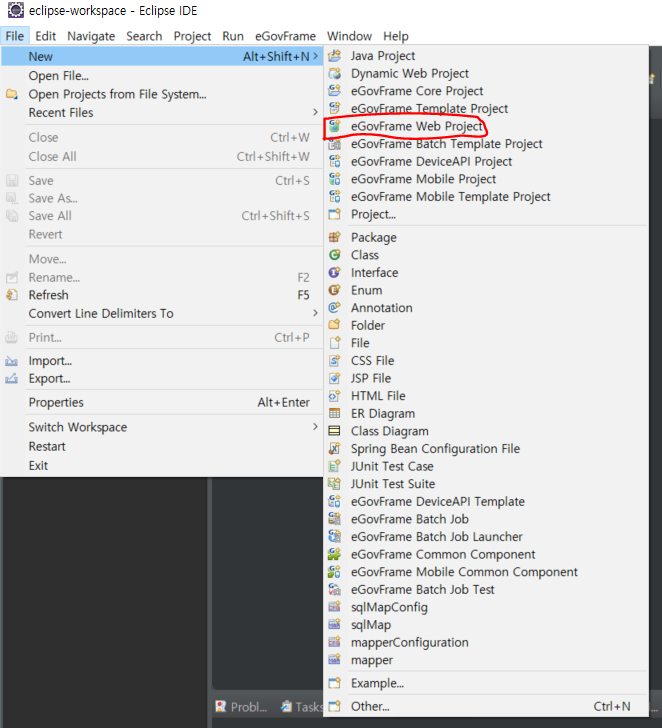Click the Annotation icon
662x728 pixels.
coord(335,308)
